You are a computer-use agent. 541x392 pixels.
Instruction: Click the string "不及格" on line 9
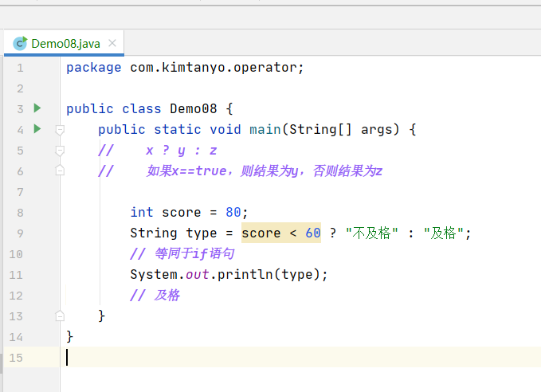click(x=371, y=233)
